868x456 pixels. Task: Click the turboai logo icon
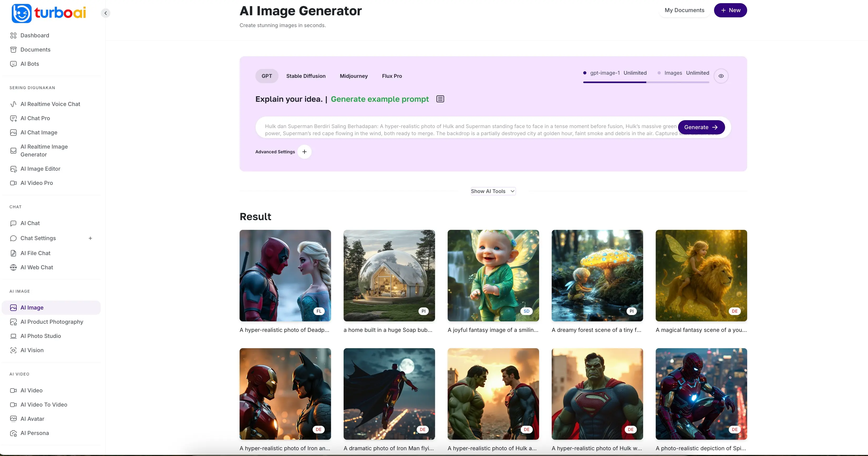pyautogui.click(x=22, y=13)
